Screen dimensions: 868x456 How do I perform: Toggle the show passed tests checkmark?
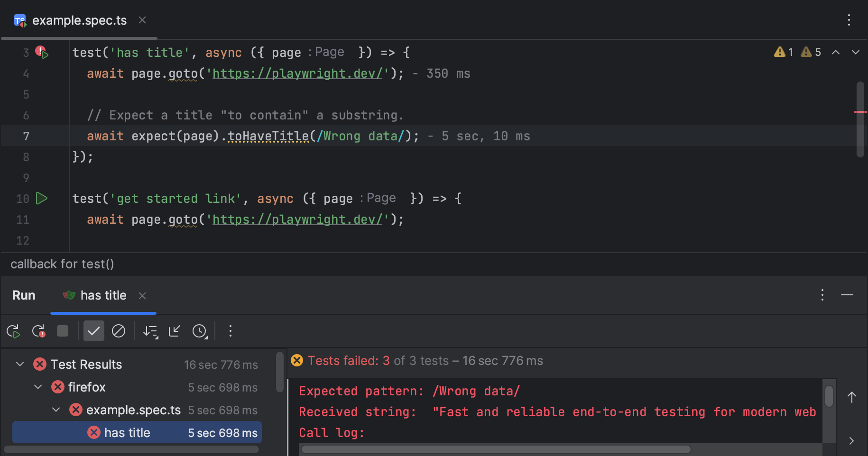[93, 331]
